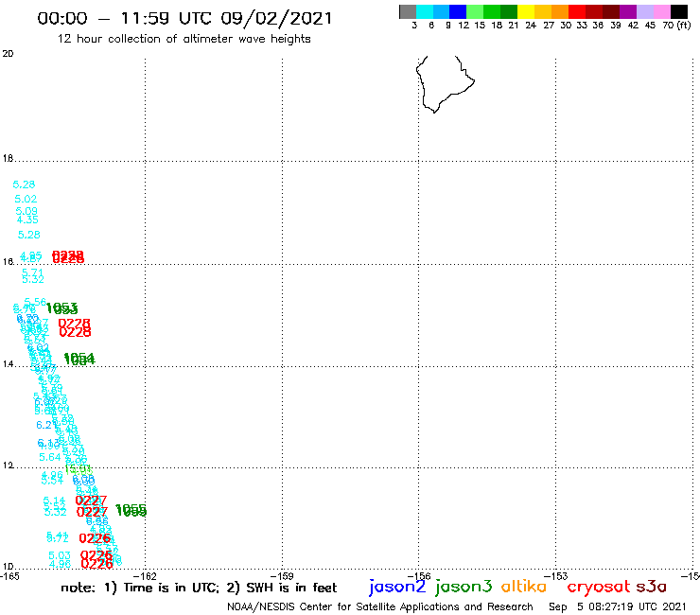The image size is (700, 615).
Task: Click the '-165' longitude axis label
Action: pyautogui.click(x=9, y=576)
